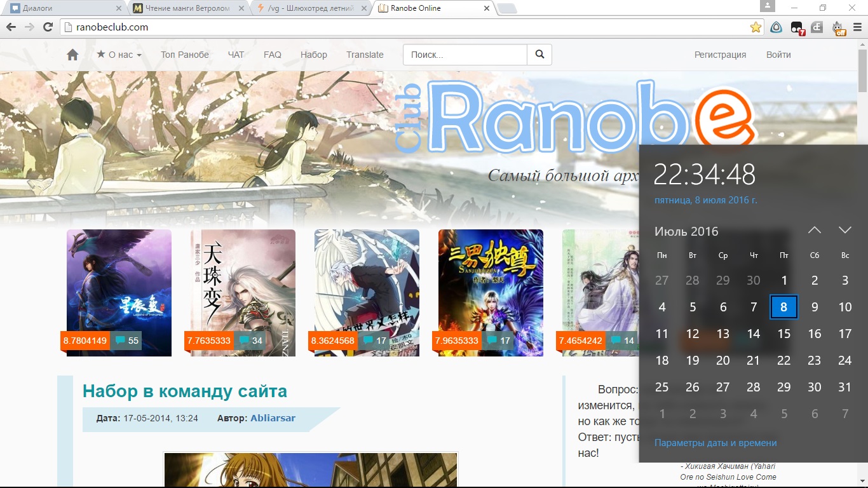868x488 pixels.
Task: Focus the Поиск search field
Action: click(465, 55)
